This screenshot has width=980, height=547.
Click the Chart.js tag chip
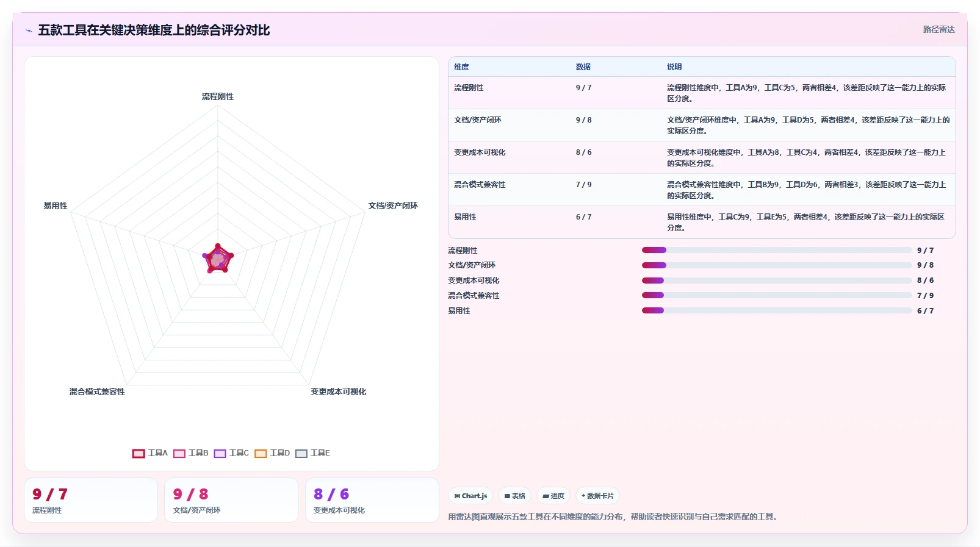click(470, 496)
